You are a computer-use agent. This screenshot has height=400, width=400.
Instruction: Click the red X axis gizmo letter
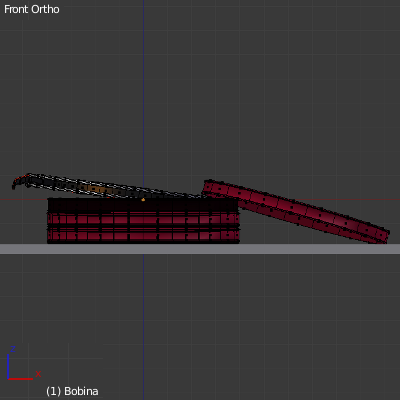(38, 374)
